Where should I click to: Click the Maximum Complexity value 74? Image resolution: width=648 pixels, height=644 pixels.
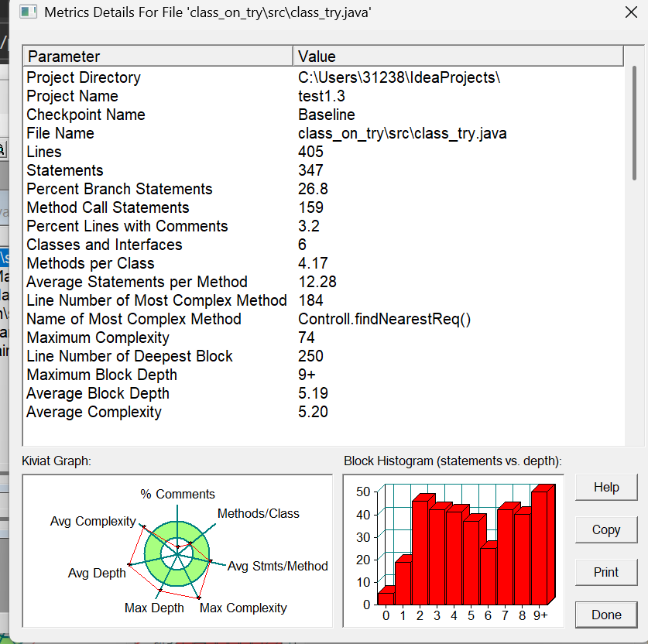point(307,338)
